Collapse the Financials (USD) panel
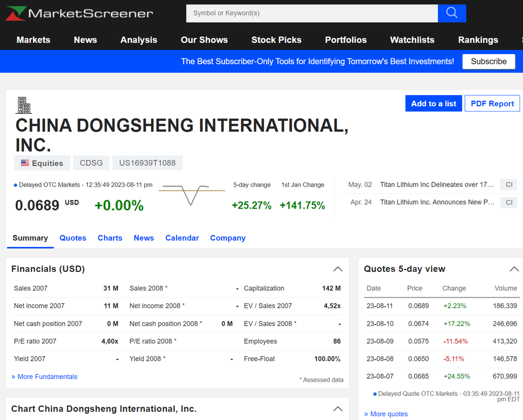The width and height of the screenshot is (523, 420). click(x=338, y=269)
